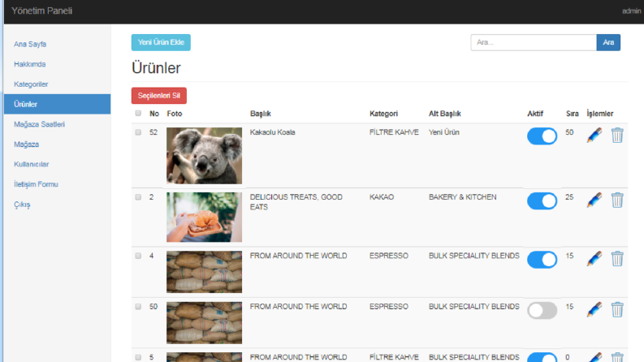The image size is (644, 362).
Task: Click the Kakaolu Koala title text
Action: click(272, 132)
